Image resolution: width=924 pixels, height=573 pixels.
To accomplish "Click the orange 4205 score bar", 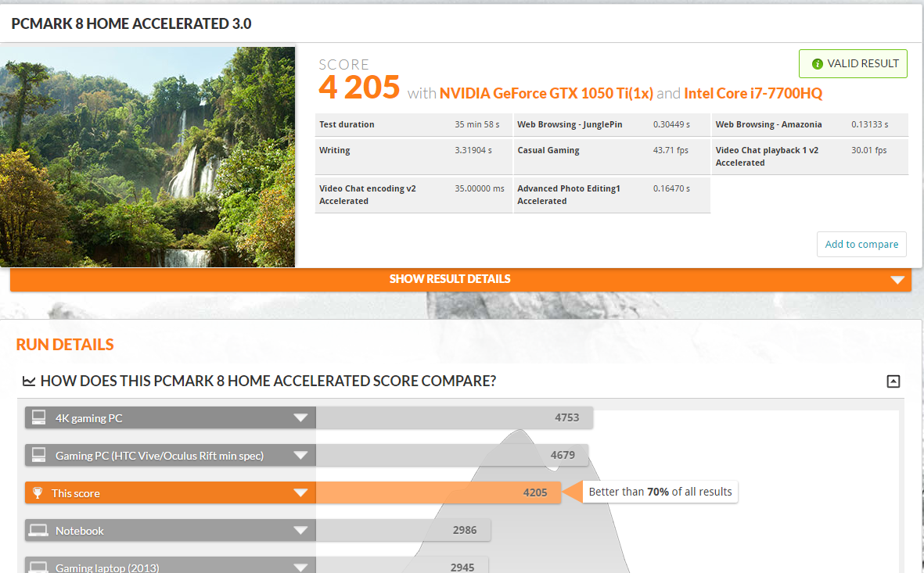I will (438, 493).
